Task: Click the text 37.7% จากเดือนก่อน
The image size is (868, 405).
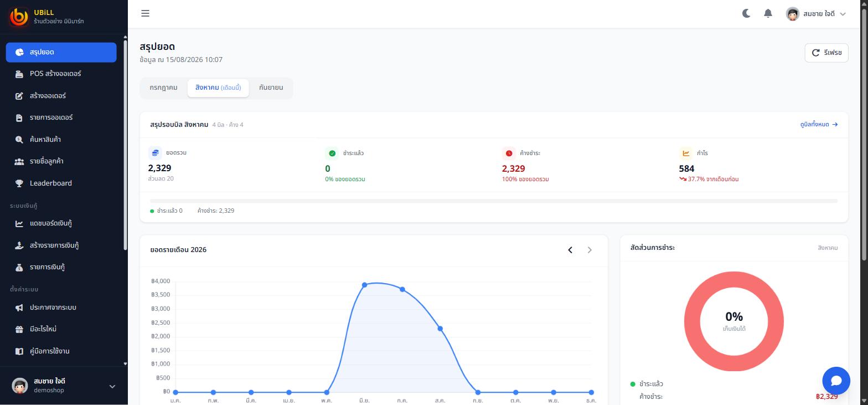Action: click(713, 180)
